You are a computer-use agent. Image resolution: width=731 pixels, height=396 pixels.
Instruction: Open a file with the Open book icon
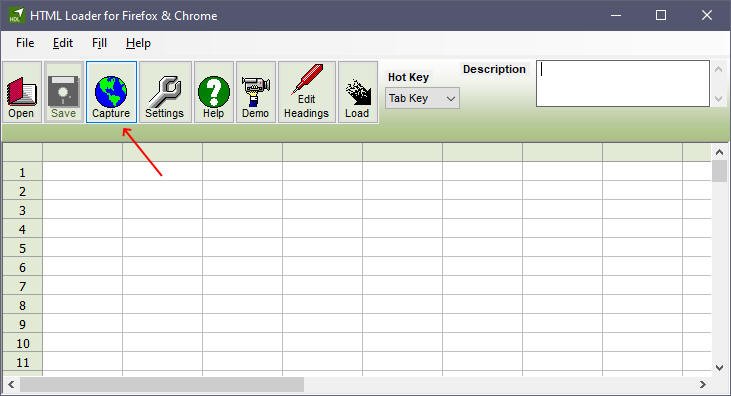click(21, 92)
